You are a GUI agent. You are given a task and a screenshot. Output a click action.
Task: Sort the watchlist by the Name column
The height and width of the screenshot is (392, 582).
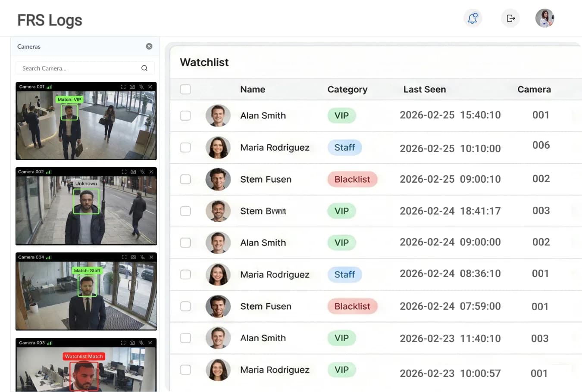(253, 89)
